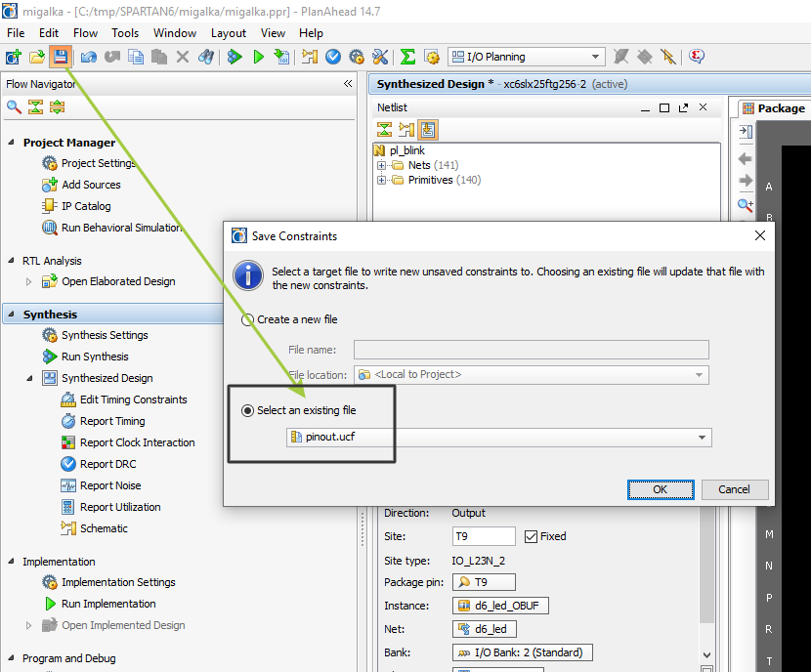Click the I/O Port Properties scrollbar down arrow
Image resolution: width=811 pixels, height=672 pixels.
pos(707,655)
